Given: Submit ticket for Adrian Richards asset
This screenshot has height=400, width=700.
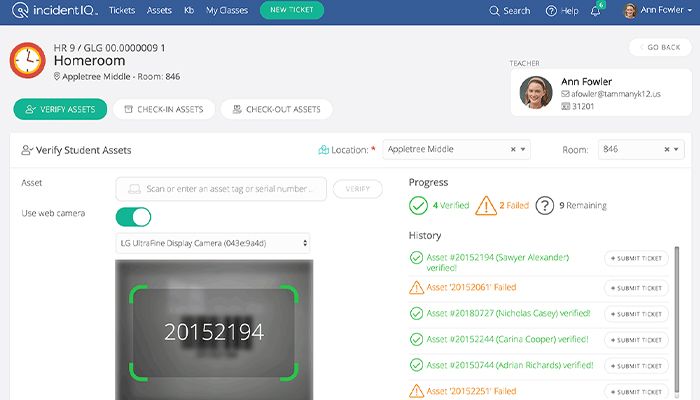Looking at the screenshot, I should click(x=636, y=366).
